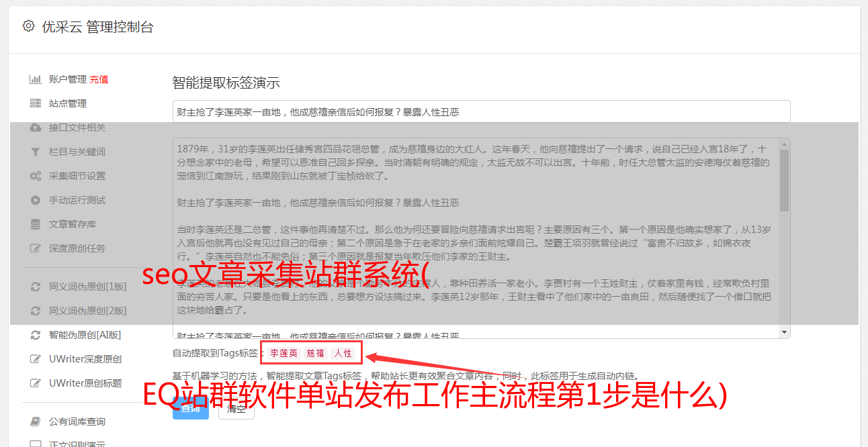
Task: Click the 站点管理 server icon
Action: pos(36,103)
